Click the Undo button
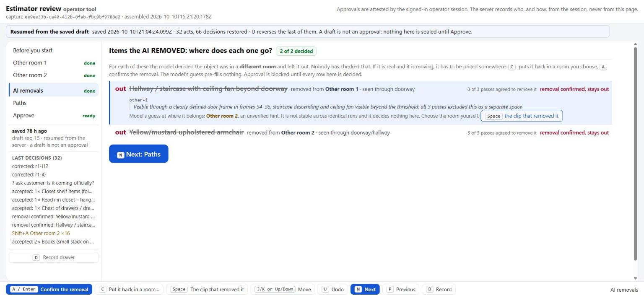 tap(332, 289)
